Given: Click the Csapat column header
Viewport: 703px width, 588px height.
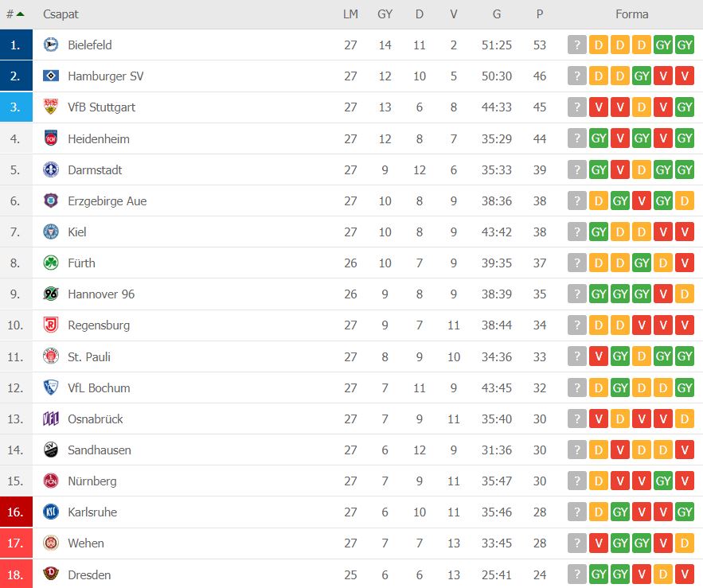Looking at the screenshot, I should [61, 14].
